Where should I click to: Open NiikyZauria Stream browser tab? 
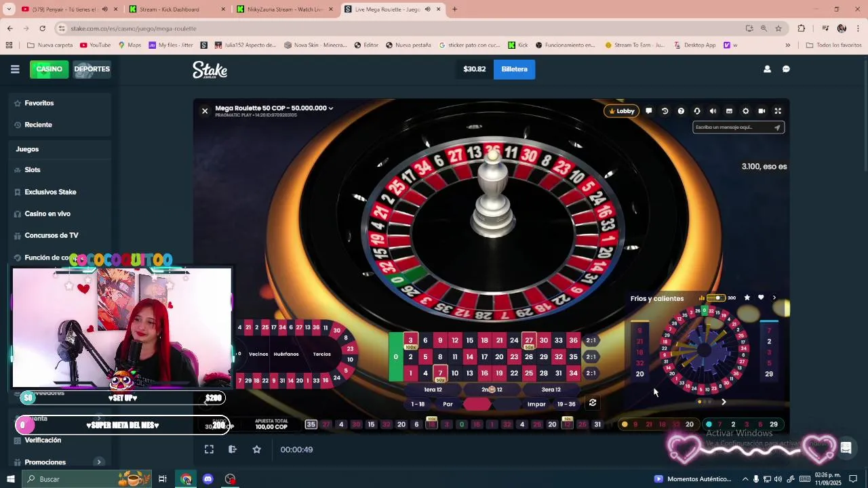click(285, 9)
